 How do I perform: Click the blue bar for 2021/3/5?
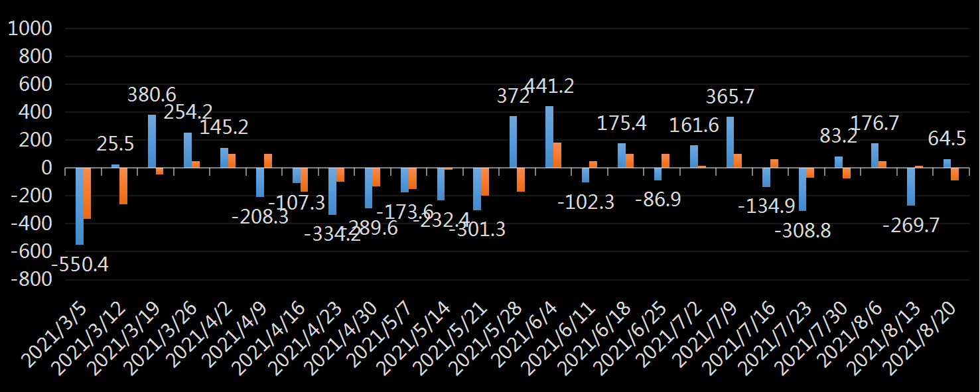coord(80,206)
